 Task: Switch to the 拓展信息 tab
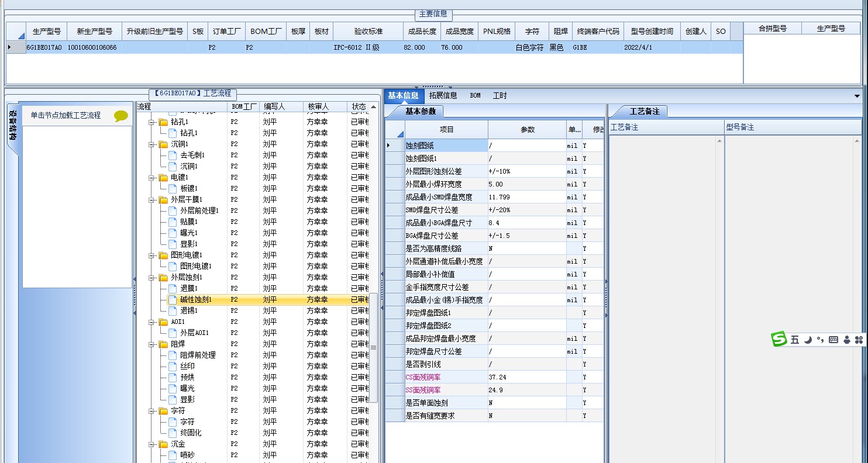point(443,96)
